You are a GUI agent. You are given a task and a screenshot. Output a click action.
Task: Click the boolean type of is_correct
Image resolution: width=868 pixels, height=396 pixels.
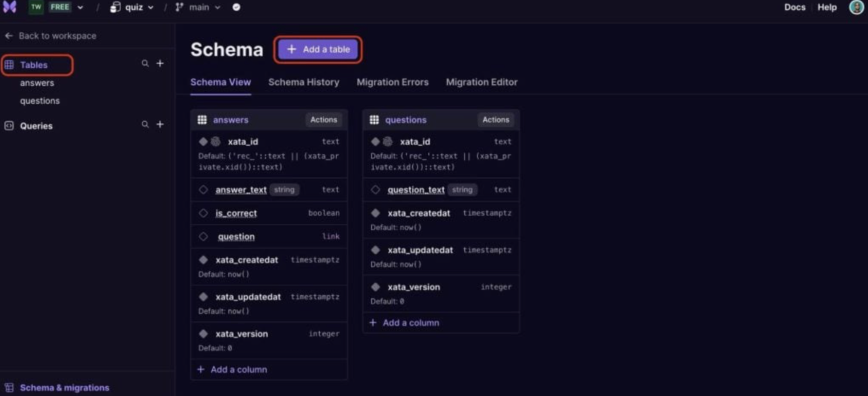click(324, 213)
